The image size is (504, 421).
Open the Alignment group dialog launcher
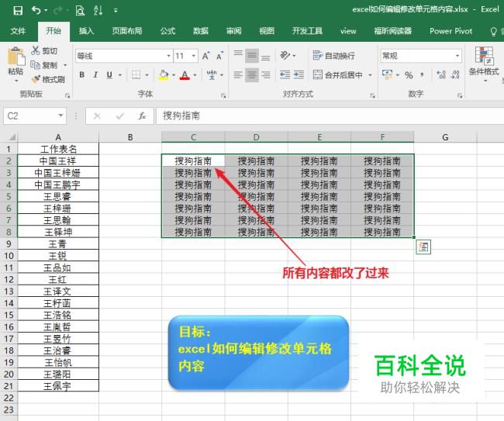pyautogui.click(x=372, y=95)
